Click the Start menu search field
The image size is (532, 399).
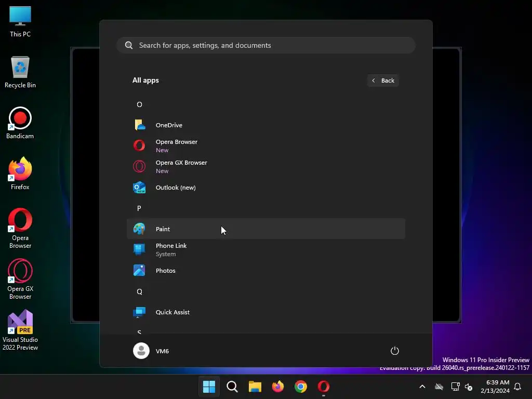pos(266,45)
